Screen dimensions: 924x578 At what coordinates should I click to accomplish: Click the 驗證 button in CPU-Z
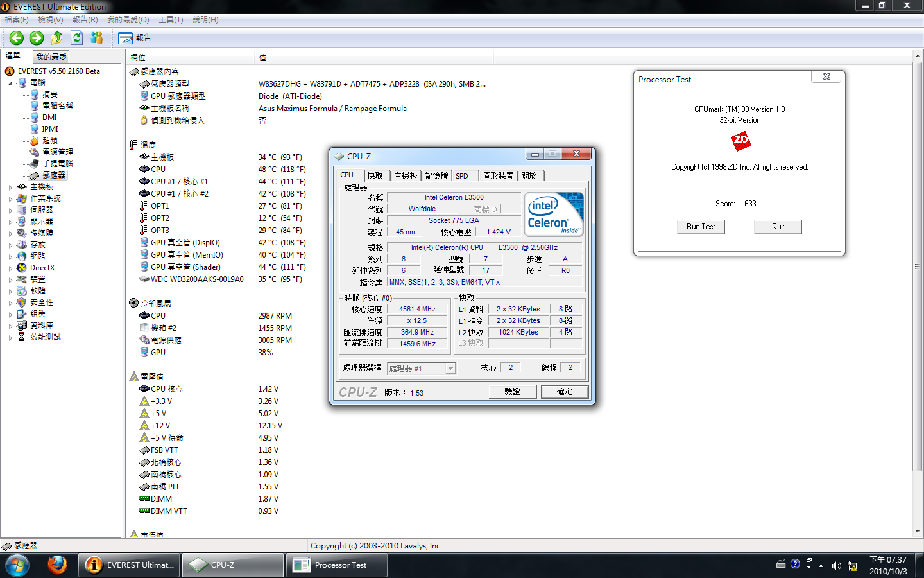(512, 392)
